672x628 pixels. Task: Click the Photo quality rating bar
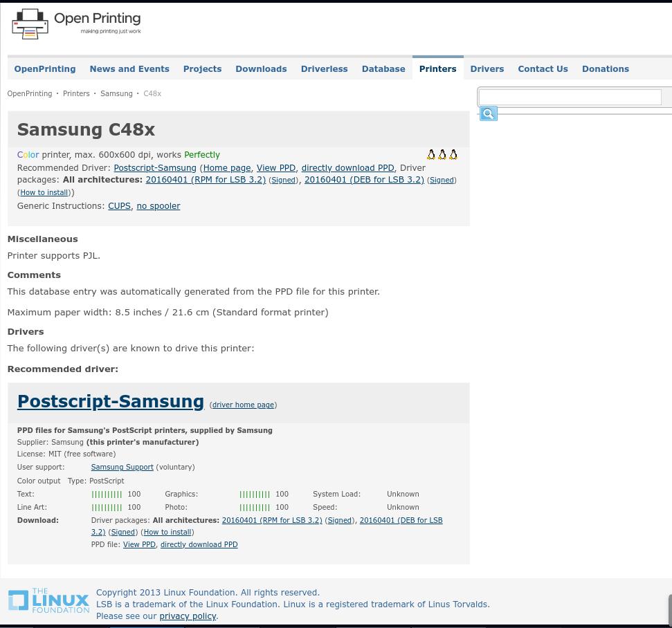coord(255,507)
